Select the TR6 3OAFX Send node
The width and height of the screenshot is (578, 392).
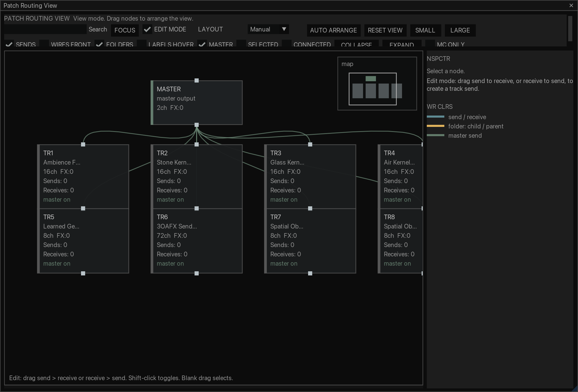pyautogui.click(x=197, y=241)
